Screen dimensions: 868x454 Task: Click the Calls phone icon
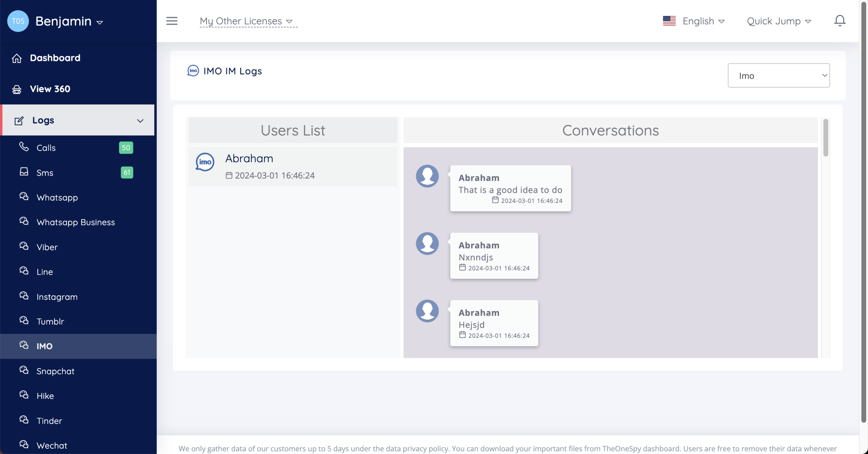point(24,147)
